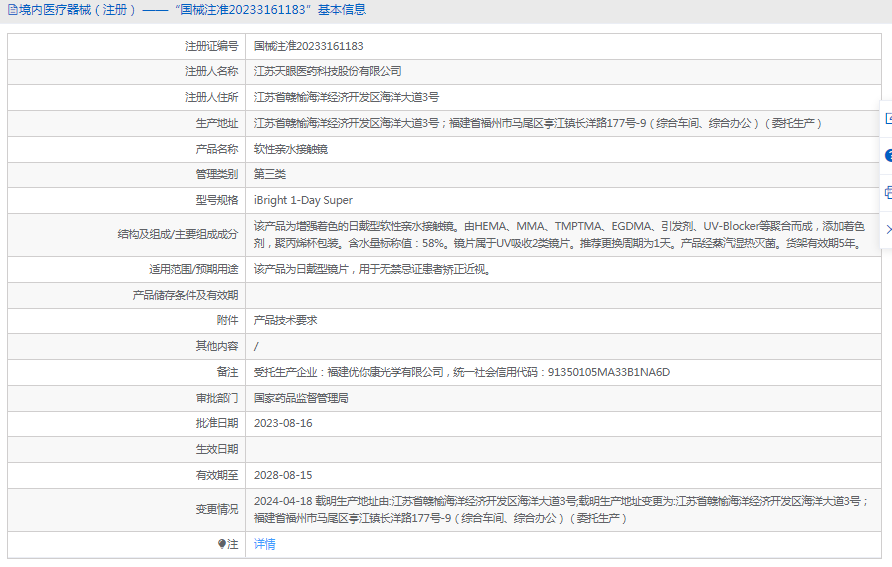Click the 生效日期 row label
This screenshot has width=892, height=567.
coord(217,449)
